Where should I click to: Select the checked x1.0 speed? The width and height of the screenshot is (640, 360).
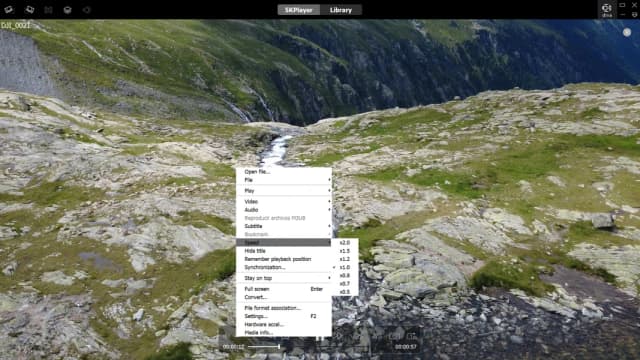coord(345,267)
